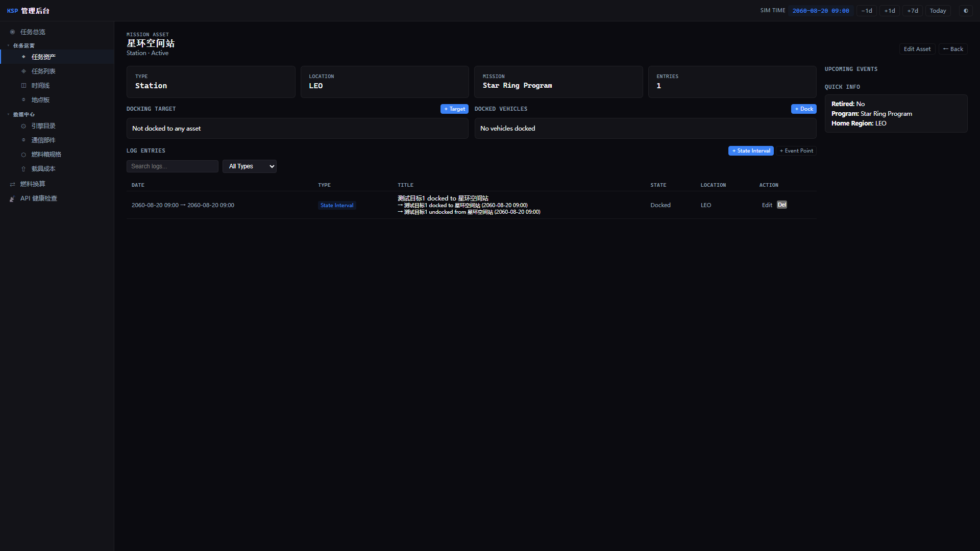This screenshot has height=551, width=980.
Task: Click the Docked state cell
Action: click(660, 205)
